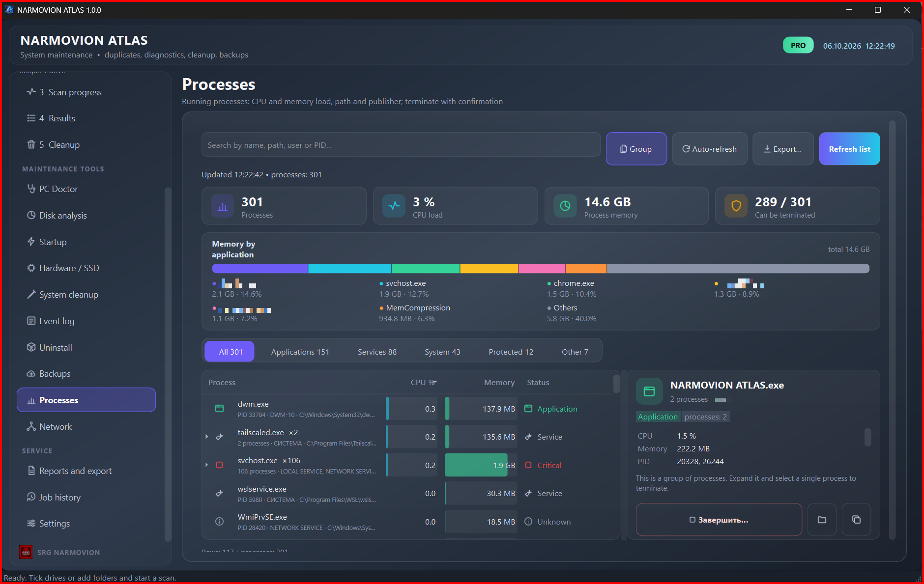Click the PRO badge in header
Screen dimensions: 924x584
[798, 45]
